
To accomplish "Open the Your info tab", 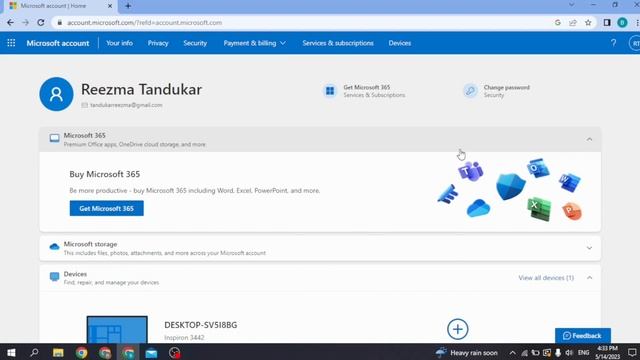I will pyautogui.click(x=119, y=43).
